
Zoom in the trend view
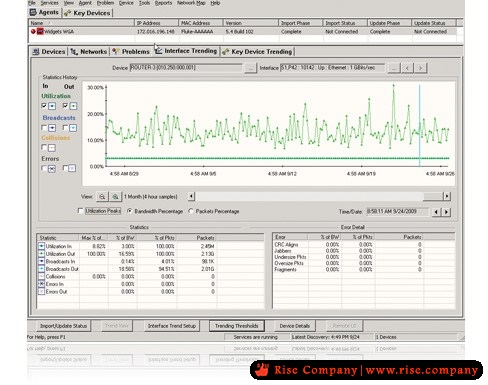click(115, 197)
